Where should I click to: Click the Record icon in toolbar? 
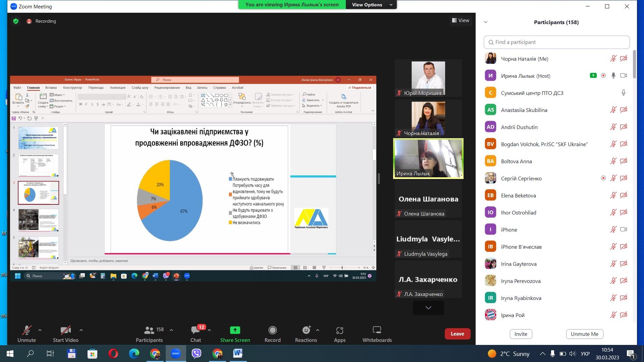coord(272,330)
